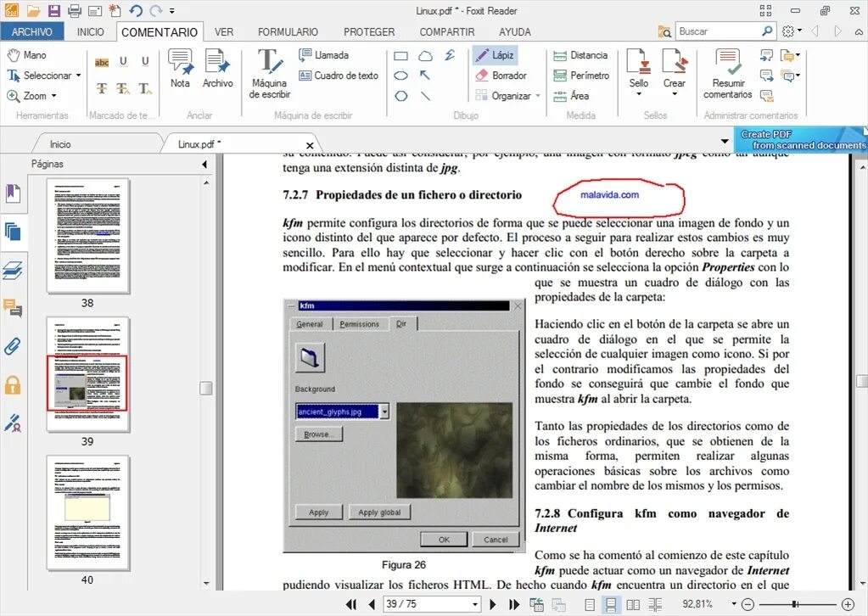Select the Mano hand tool
The width and height of the screenshot is (868, 616).
click(x=27, y=55)
